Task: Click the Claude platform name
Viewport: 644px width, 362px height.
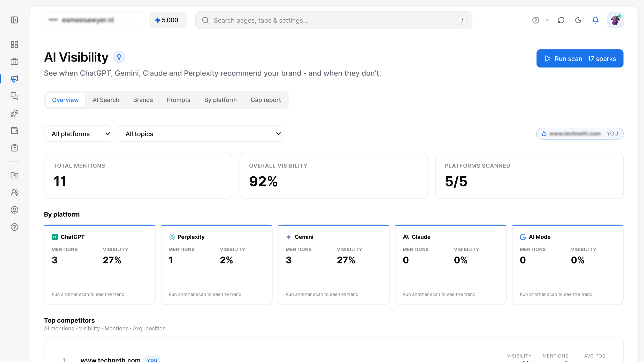Action: [x=421, y=237]
